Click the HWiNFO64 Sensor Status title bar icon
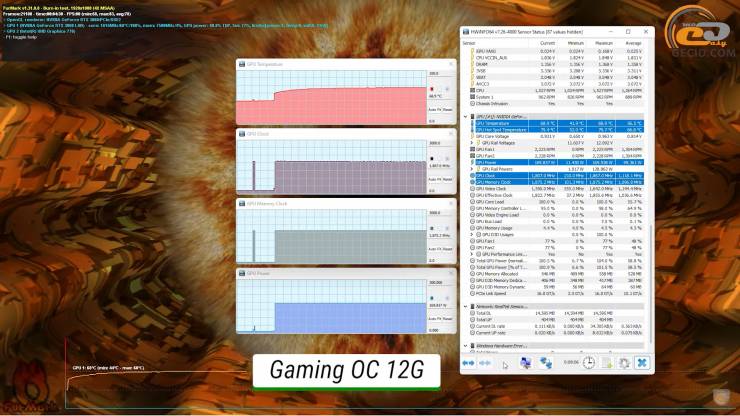The width and height of the screenshot is (740, 416). tap(466, 32)
